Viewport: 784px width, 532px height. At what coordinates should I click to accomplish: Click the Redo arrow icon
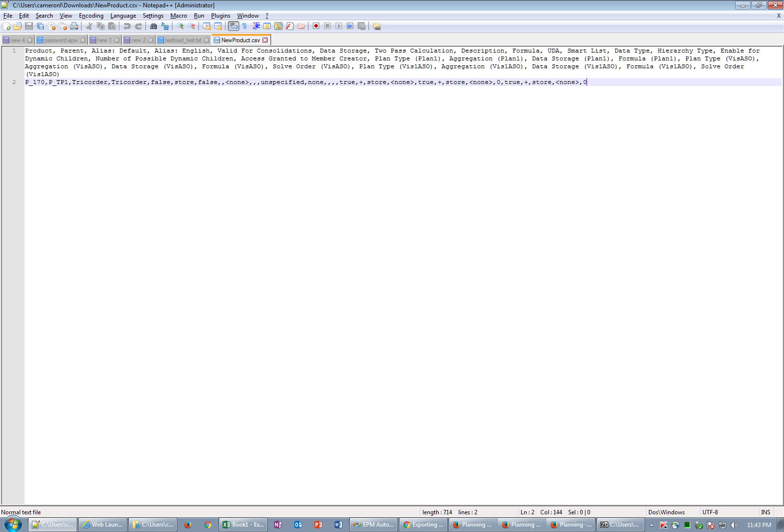[139, 26]
